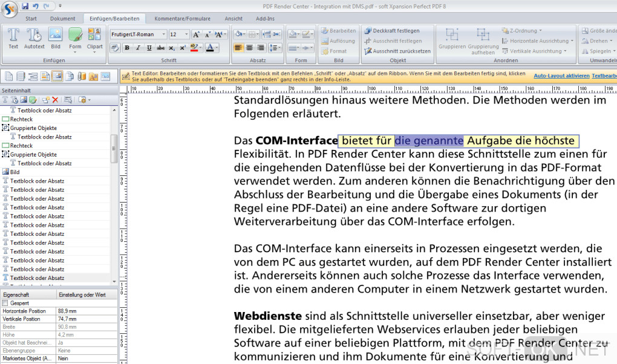Toggle Underline formatting

(x=149, y=48)
